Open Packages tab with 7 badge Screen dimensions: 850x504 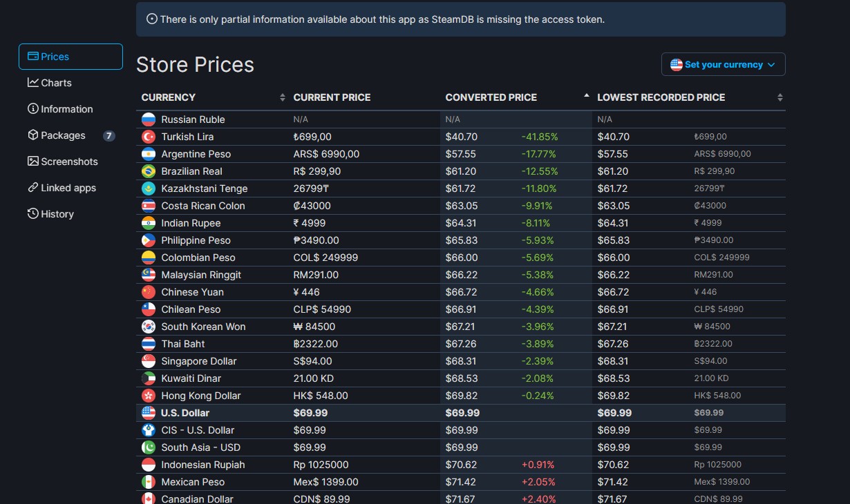[x=63, y=135]
